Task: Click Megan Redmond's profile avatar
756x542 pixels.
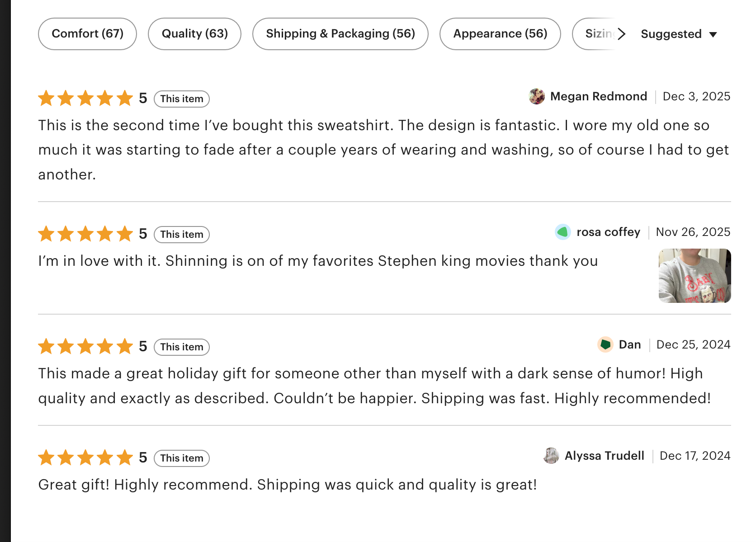Action: pos(537,96)
